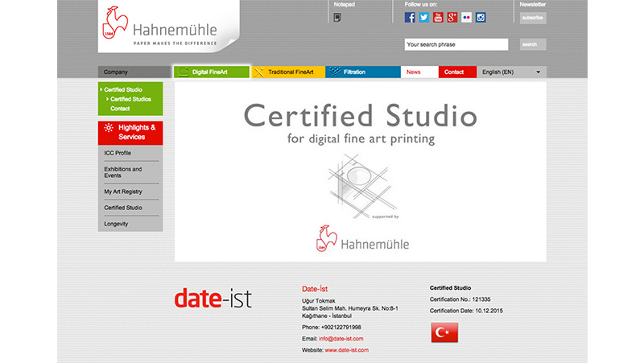The width and height of the screenshot is (644, 363).
Task: Open Certified Studio link in grey sidebar
Action: pos(123,208)
